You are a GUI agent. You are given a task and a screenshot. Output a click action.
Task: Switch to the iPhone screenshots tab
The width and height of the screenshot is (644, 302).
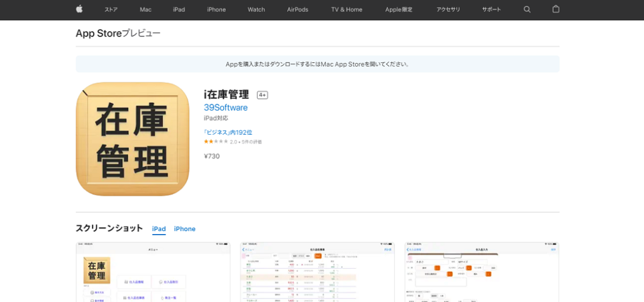click(x=185, y=229)
